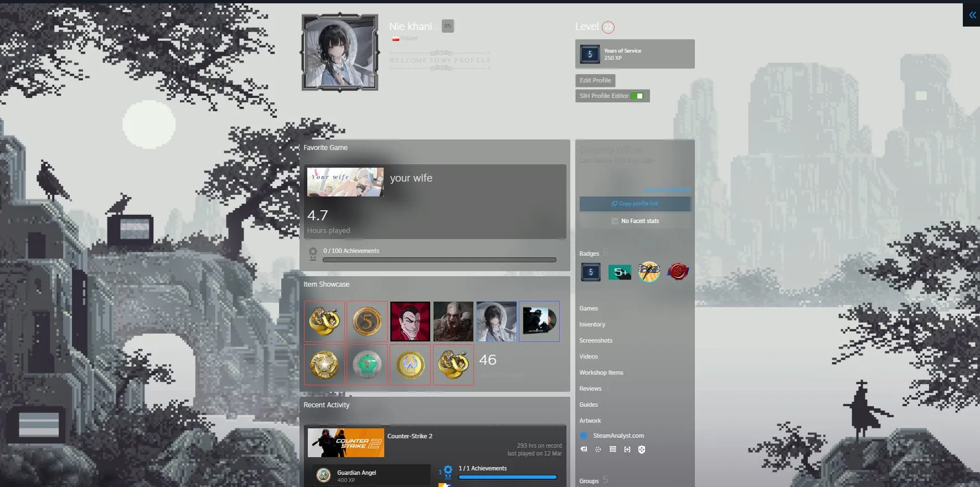Open the Videos link
The width and height of the screenshot is (980, 487).
589,356
